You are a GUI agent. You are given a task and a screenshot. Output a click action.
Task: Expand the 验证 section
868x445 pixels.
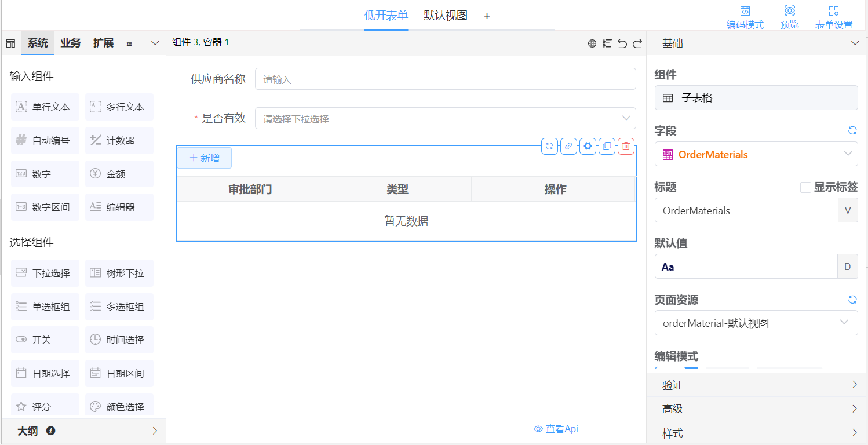point(756,385)
